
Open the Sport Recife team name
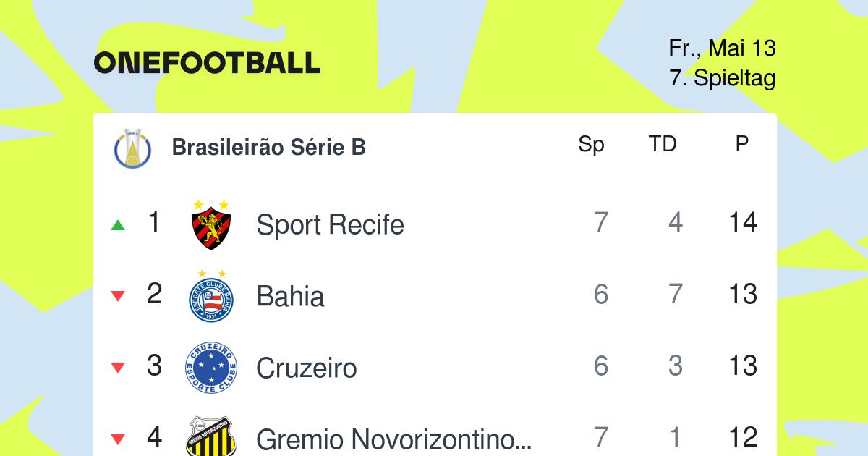330,225
